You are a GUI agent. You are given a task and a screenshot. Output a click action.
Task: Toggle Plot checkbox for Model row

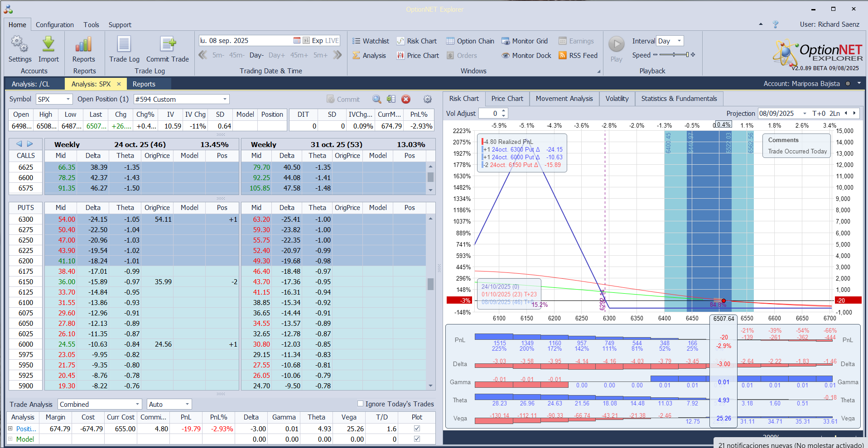[417, 438]
